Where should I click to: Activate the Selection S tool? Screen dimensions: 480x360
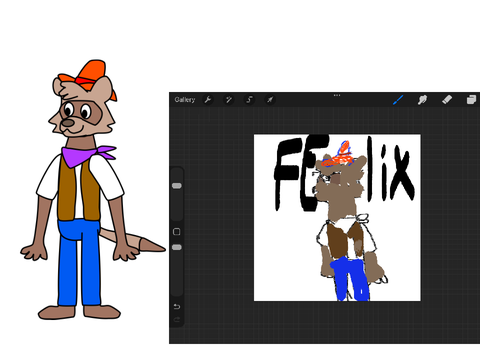click(x=249, y=100)
